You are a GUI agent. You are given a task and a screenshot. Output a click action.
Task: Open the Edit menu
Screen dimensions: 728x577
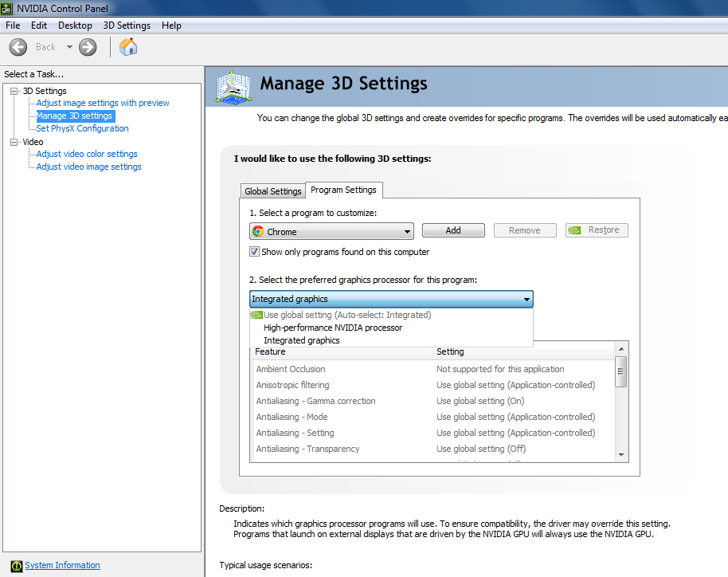[39, 26]
